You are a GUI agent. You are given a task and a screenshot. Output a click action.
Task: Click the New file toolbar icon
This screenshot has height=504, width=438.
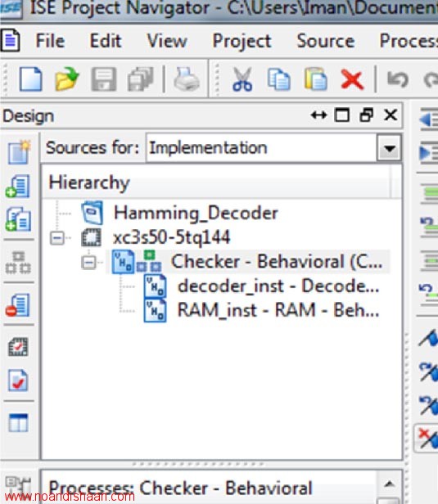30,79
